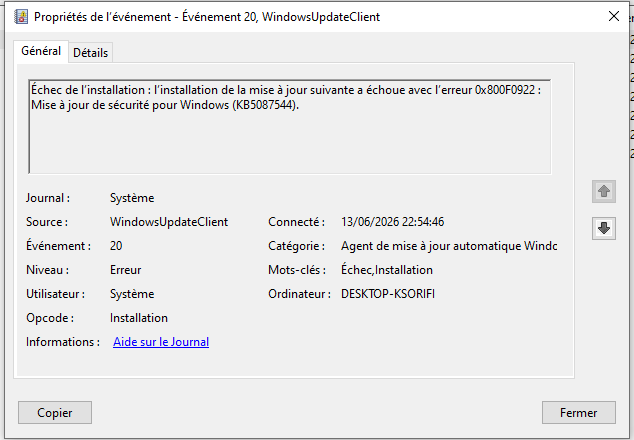Click the Copier button

pyautogui.click(x=55, y=412)
